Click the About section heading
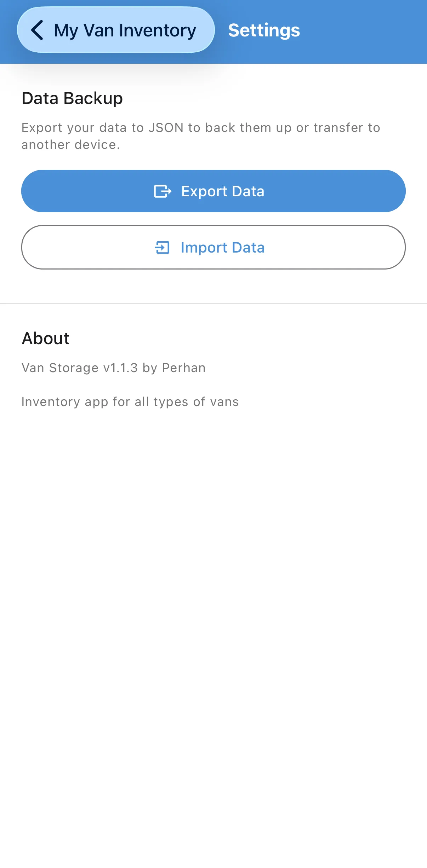 point(46,338)
